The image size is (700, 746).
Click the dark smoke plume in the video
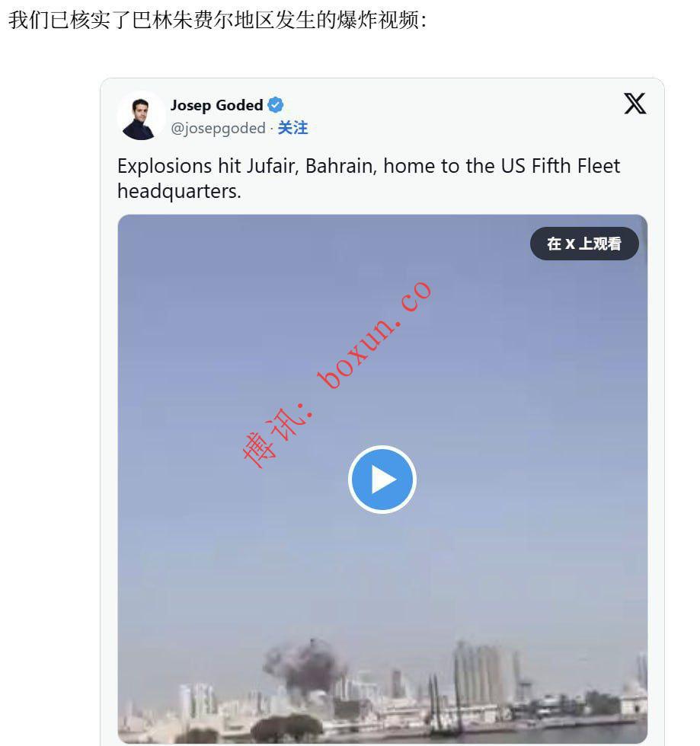click(x=303, y=665)
